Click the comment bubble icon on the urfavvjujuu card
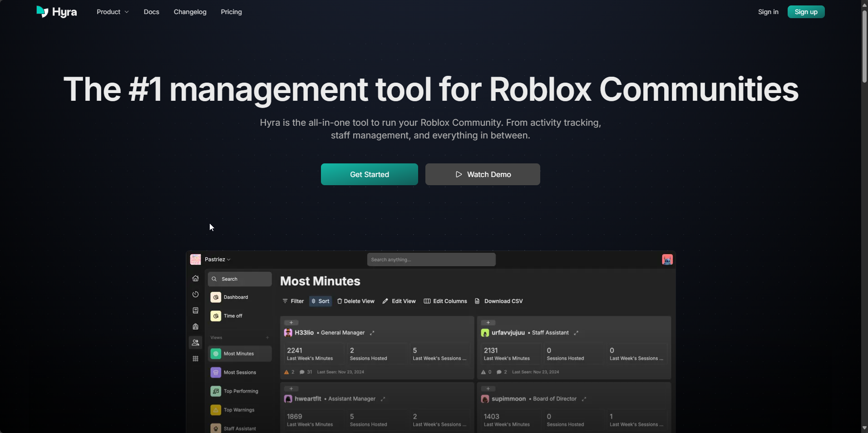 499,372
